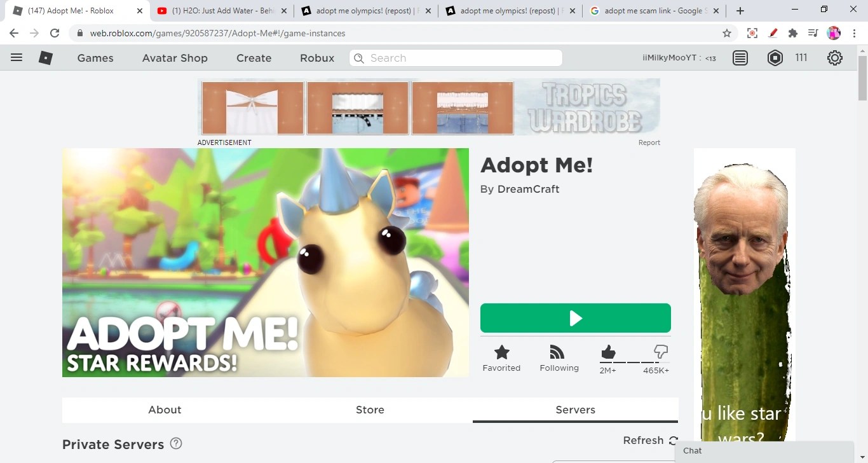Screen dimensions: 868x463
Task: Open the Roblox hamburger menu
Action: click(x=17, y=58)
